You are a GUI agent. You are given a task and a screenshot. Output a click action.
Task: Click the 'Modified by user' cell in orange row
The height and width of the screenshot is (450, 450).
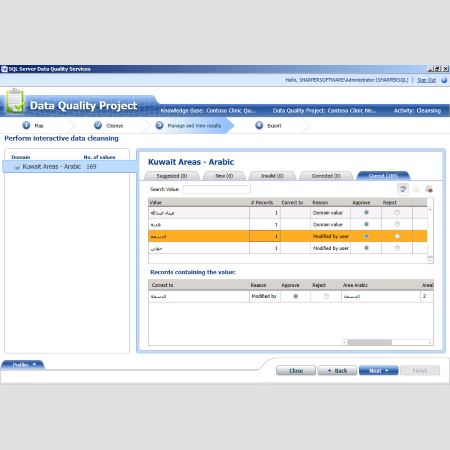point(330,236)
